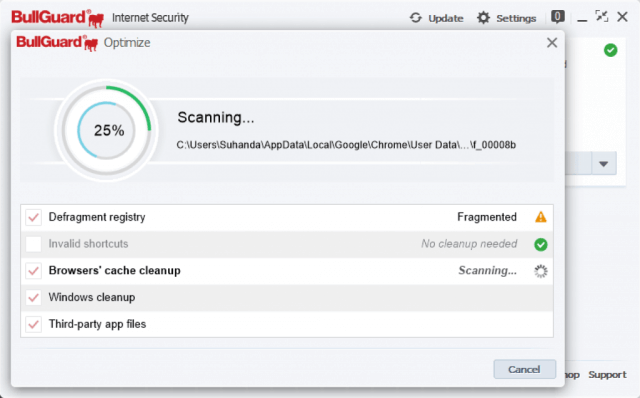640x398 pixels.
Task: Minimize the BullGuard main window
Action: 582,20
